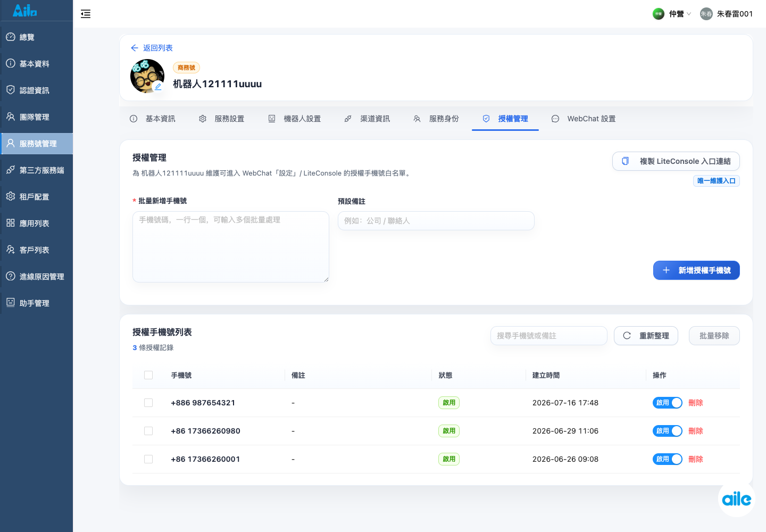Check the row checkbox for +86 17366260980
The height and width of the screenshot is (532, 766).
[x=148, y=431]
